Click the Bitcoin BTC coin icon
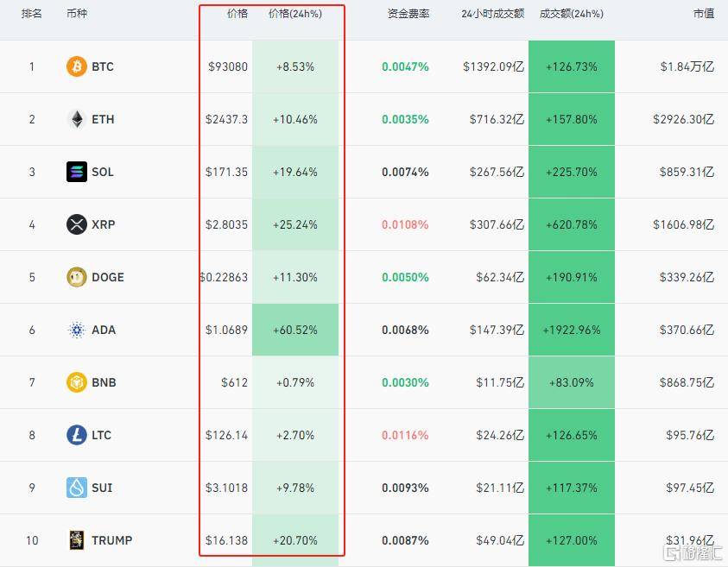 point(77,66)
